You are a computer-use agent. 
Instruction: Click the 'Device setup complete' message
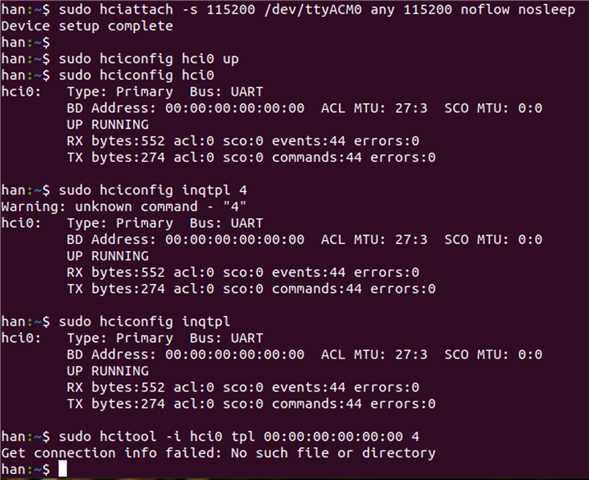click(x=87, y=26)
